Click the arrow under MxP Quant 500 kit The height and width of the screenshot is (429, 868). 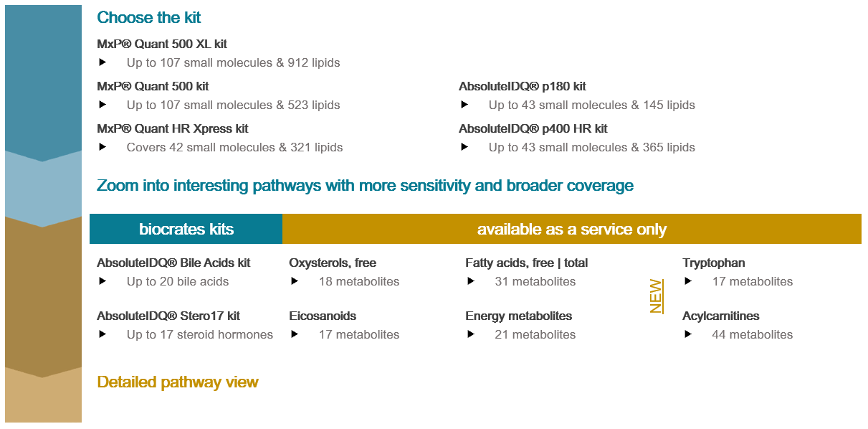coord(102,105)
